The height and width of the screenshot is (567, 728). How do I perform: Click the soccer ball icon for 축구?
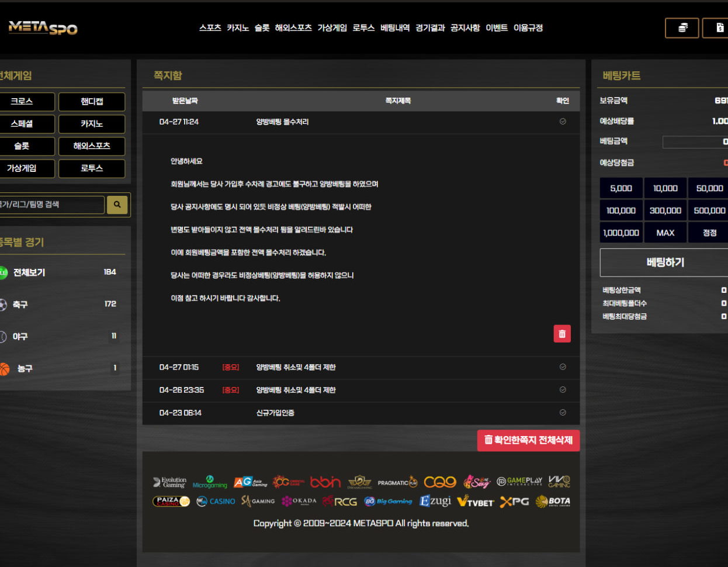tap(3, 305)
